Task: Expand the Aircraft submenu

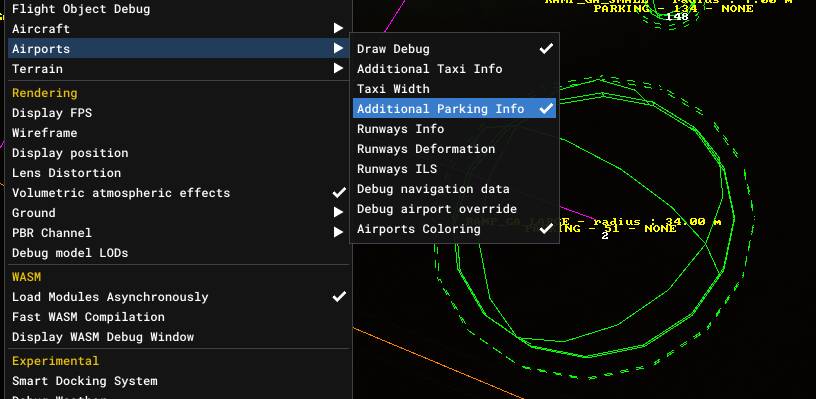Action: pos(178,29)
